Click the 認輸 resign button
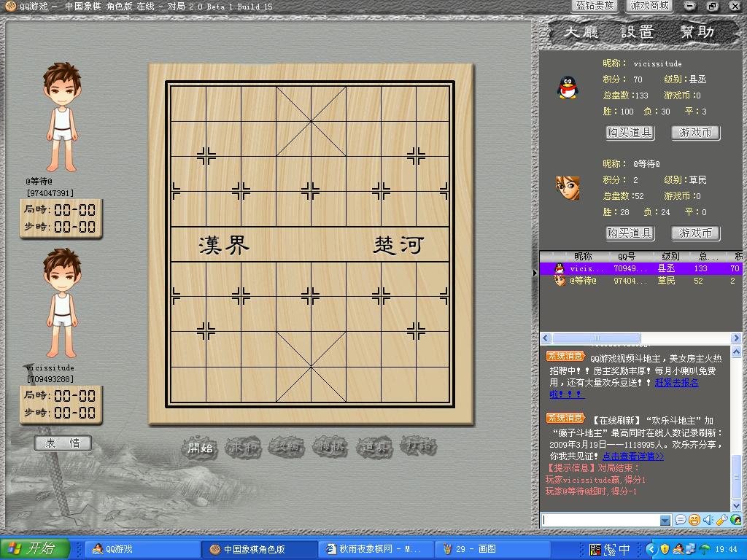Viewport: 747px width, 560px height. pyautogui.click(x=286, y=447)
